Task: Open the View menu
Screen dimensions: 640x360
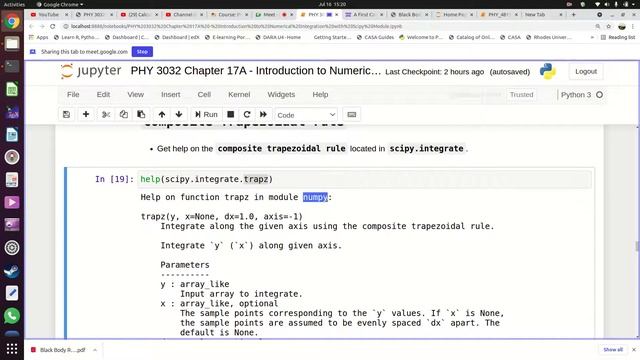Action: (x=136, y=94)
